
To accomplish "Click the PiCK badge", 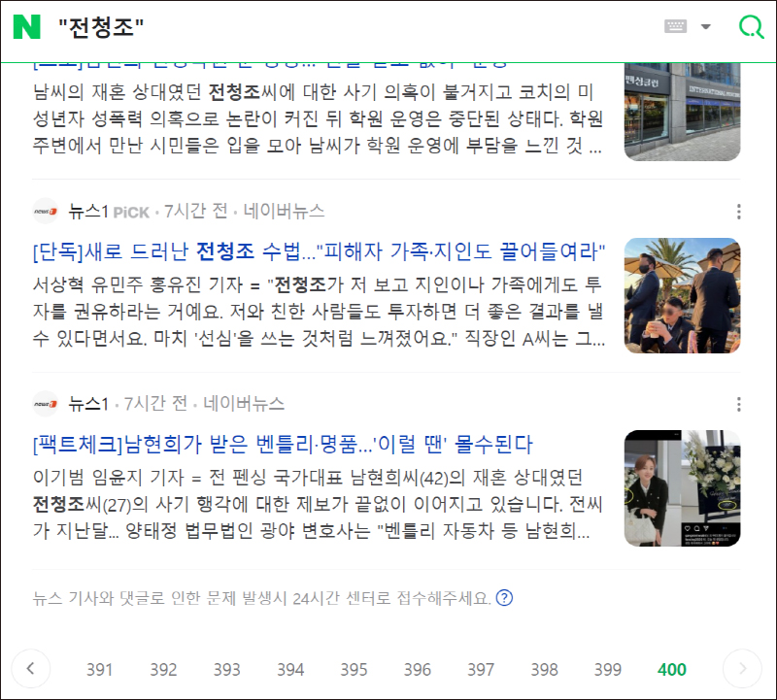I will 131,213.
